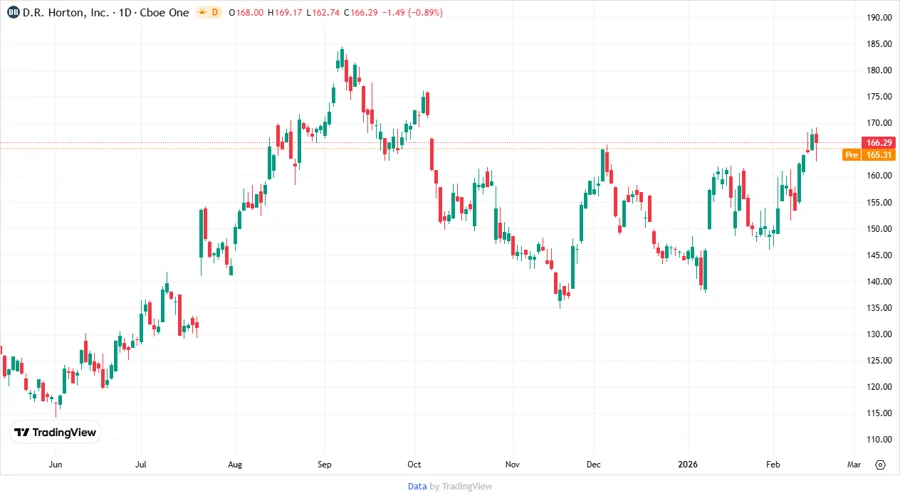The width and height of the screenshot is (900, 498).
Task: Click the 145.00 price axis label
Action: (879, 255)
